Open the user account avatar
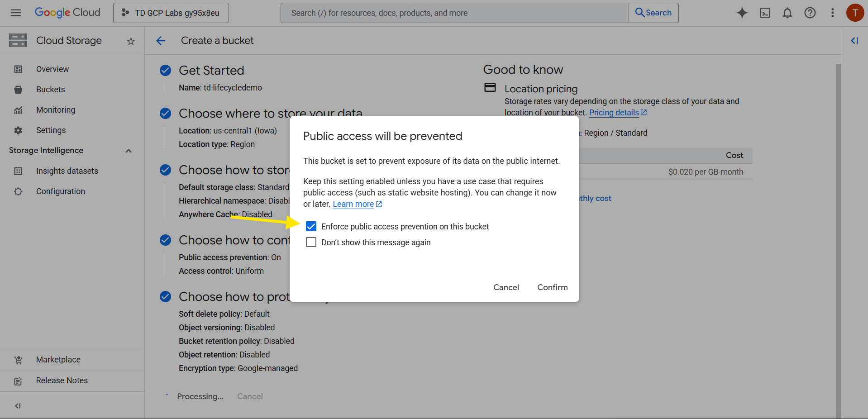The image size is (868, 419). click(x=854, y=13)
